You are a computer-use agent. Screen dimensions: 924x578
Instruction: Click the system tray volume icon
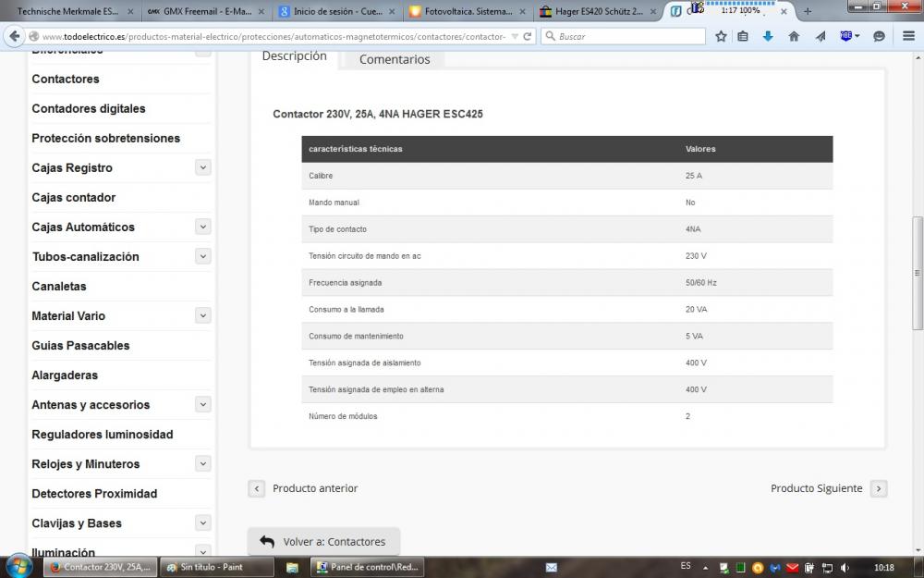point(845,568)
